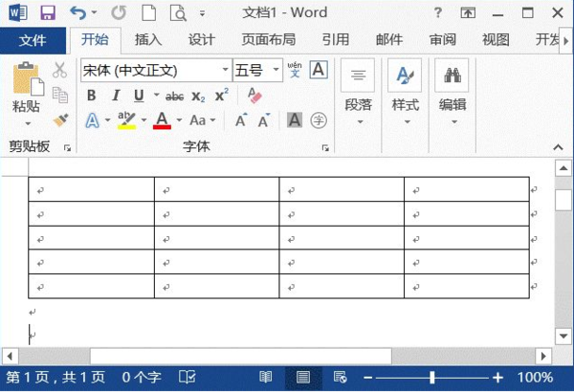Switch to the 页面布局 tab

tap(268, 39)
